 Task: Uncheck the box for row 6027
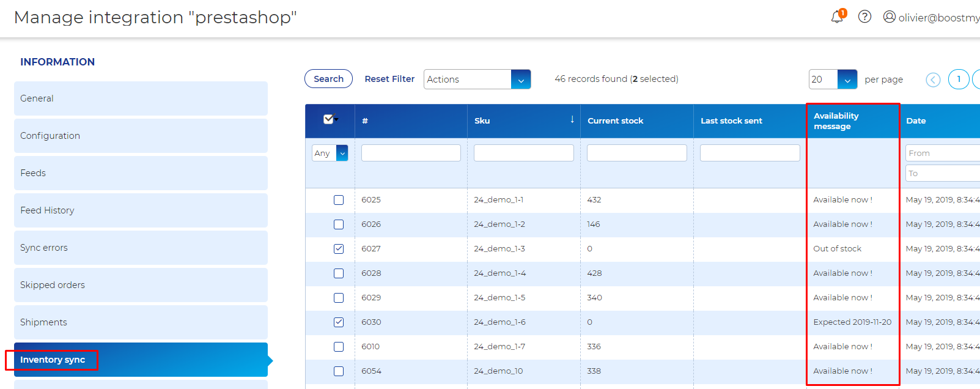(339, 249)
